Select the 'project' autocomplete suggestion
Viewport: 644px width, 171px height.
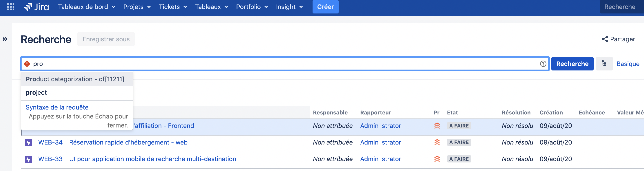point(36,93)
